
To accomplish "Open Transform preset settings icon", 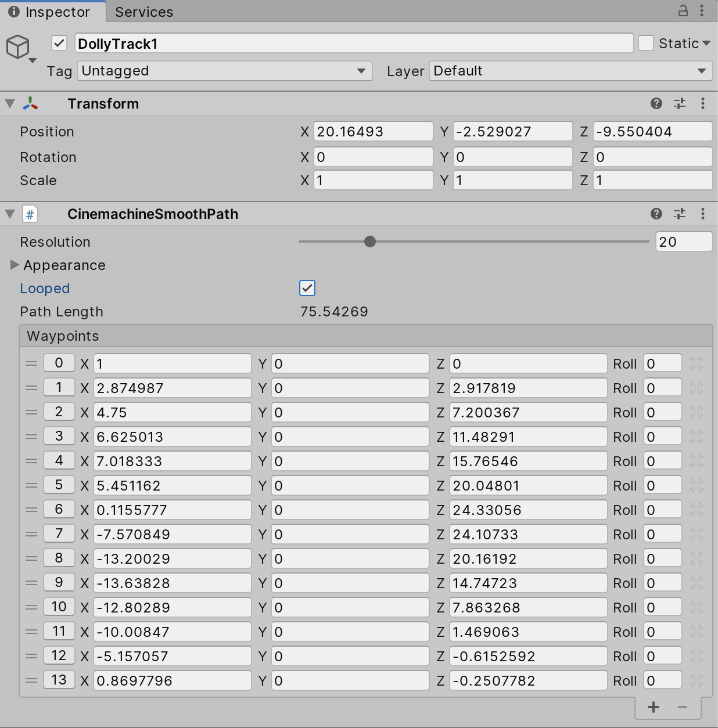I will click(680, 103).
